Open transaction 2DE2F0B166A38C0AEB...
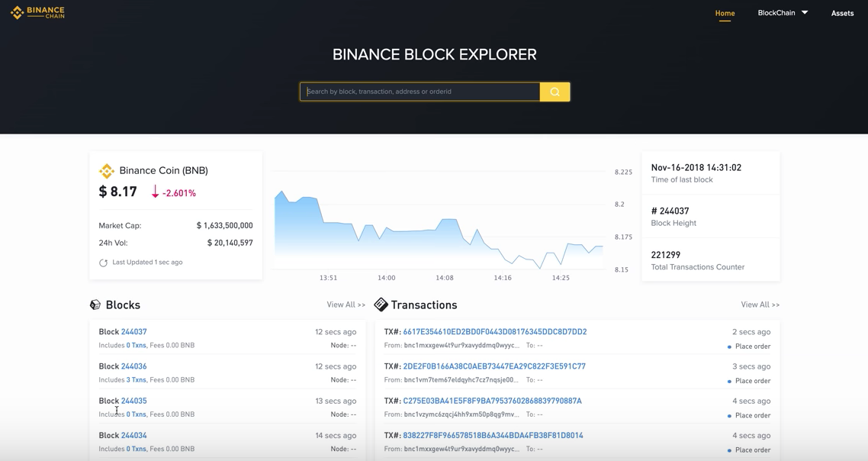Screen dimensions: 868x461 (494, 366)
